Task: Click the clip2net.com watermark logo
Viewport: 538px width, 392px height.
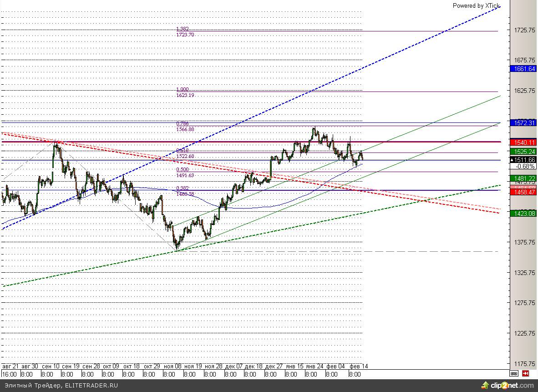Action: click(x=511, y=386)
